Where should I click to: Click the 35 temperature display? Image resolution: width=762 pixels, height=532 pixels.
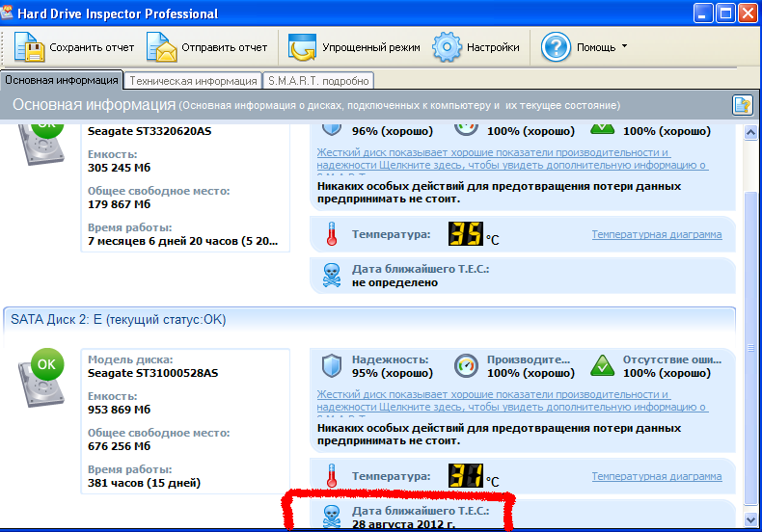point(466,233)
